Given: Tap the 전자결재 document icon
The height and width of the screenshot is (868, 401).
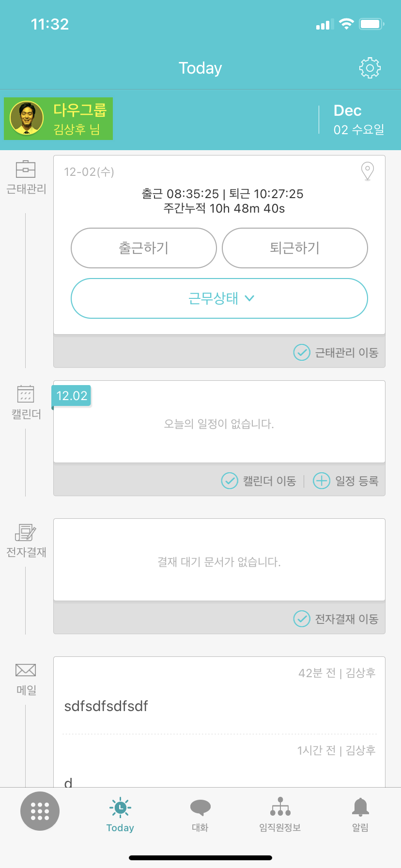Looking at the screenshot, I should click(x=26, y=532).
